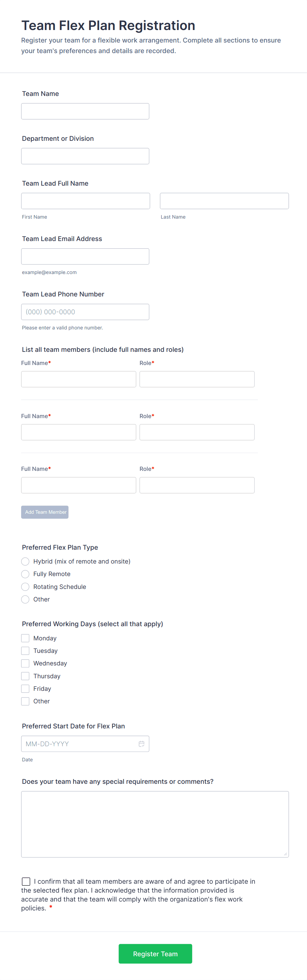Select Hybrid flex plan radio option
The width and height of the screenshot is (307, 980).
[x=25, y=561]
